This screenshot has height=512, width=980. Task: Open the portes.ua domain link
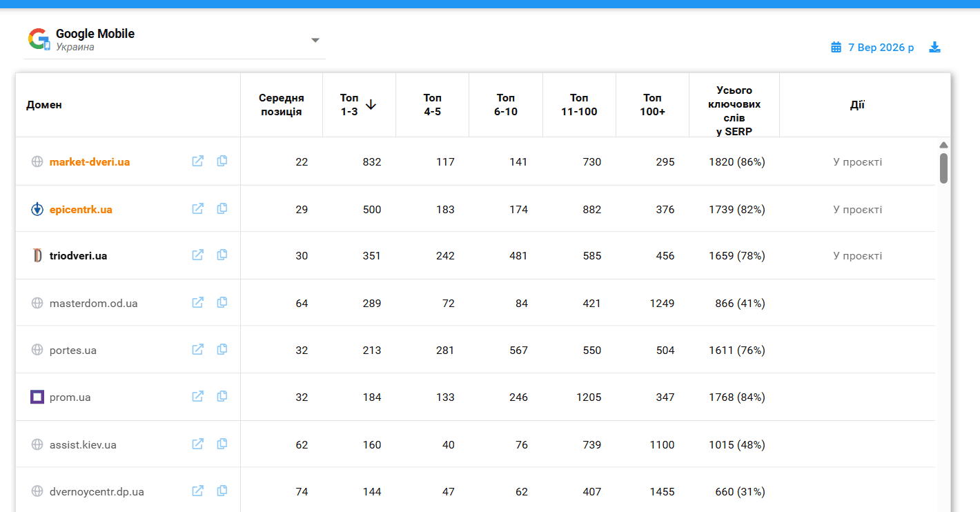[x=73, y=351]
